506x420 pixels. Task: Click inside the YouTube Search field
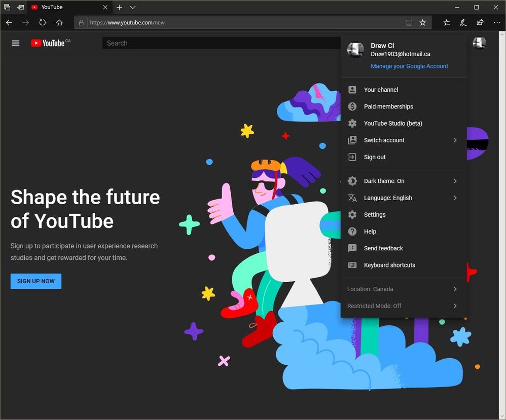(222, 43)
